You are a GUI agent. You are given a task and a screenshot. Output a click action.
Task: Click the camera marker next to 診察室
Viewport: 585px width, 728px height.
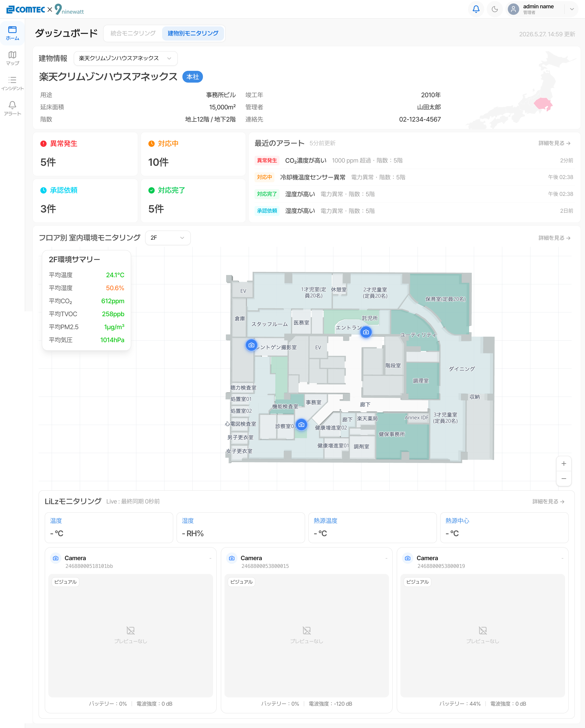301,424
